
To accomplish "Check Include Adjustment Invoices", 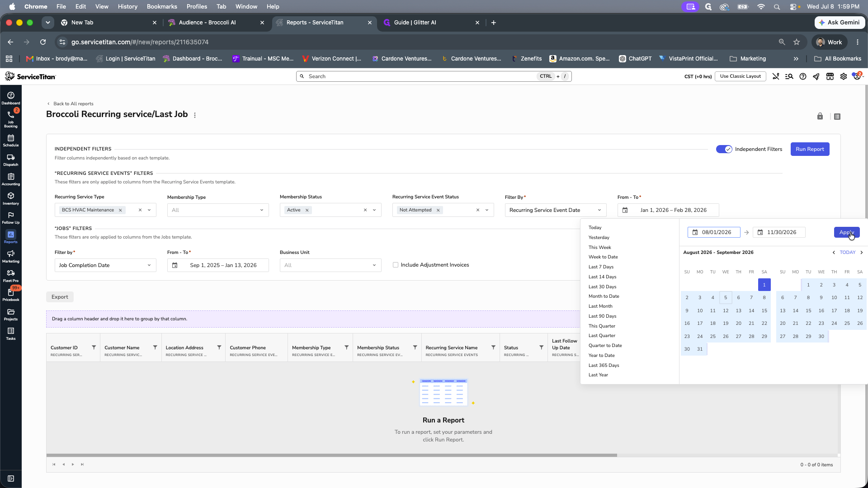I will tap(396, 265).
